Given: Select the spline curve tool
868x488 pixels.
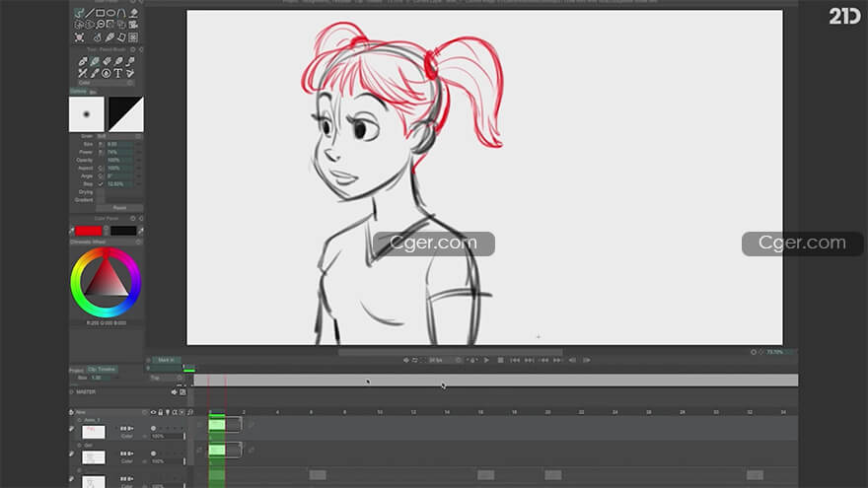Looking at the screenshot, I should pos(121,13).
